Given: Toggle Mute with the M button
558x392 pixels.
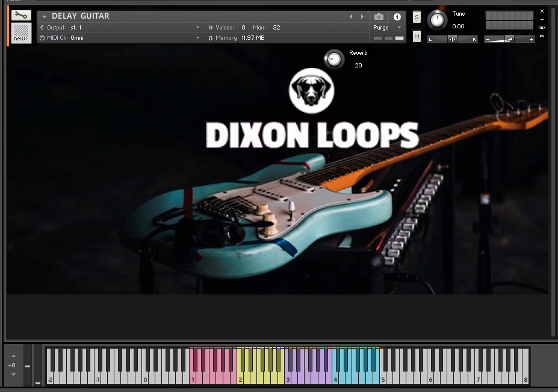Looking at the screenshot, I should [417, 37].
